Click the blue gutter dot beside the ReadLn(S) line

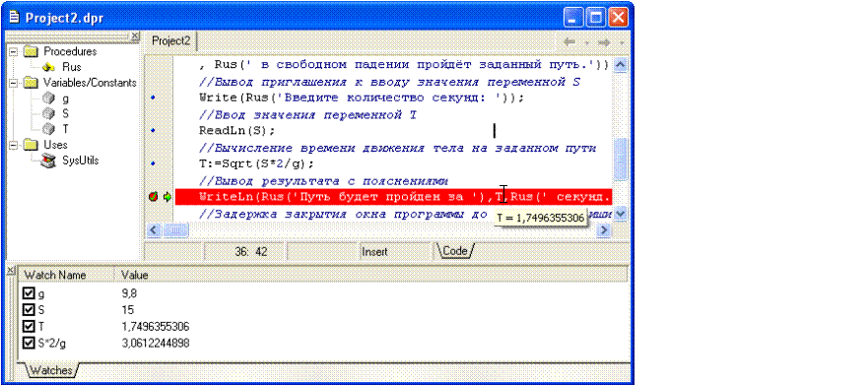[x=154, y=131]
